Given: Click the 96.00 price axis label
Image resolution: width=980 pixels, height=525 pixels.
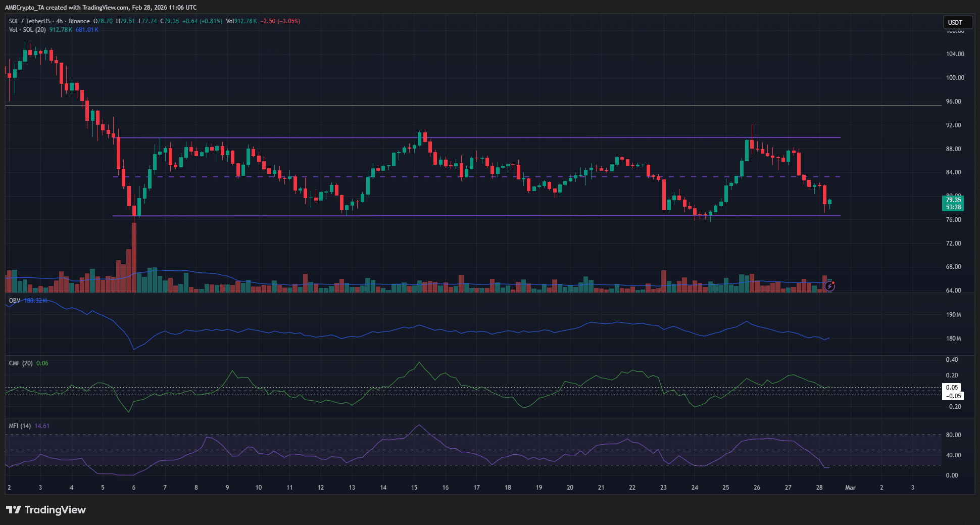Looking at the screenshot, I should 954,102.
